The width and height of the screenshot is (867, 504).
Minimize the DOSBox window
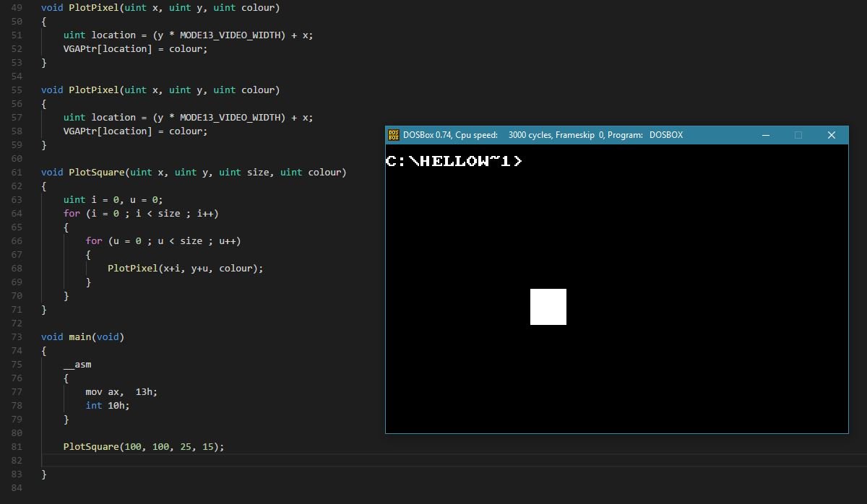764,134
